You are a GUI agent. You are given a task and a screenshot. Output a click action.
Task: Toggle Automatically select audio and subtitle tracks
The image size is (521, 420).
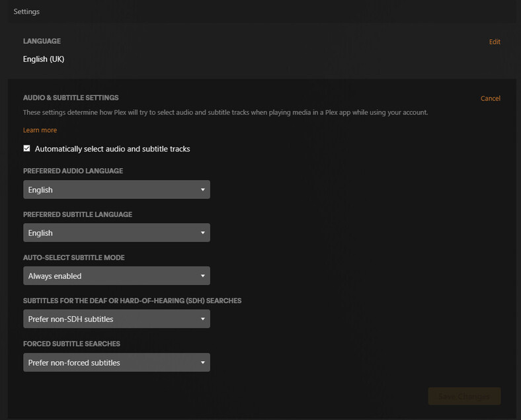point(27,149)
